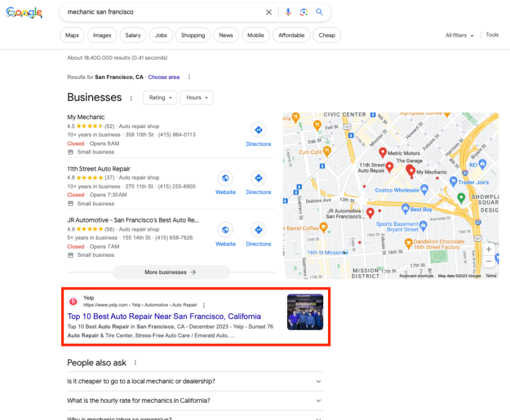The height and width of the screenshot is (420, 510).
Task: Switch to the Images tab
Action: 102,35
